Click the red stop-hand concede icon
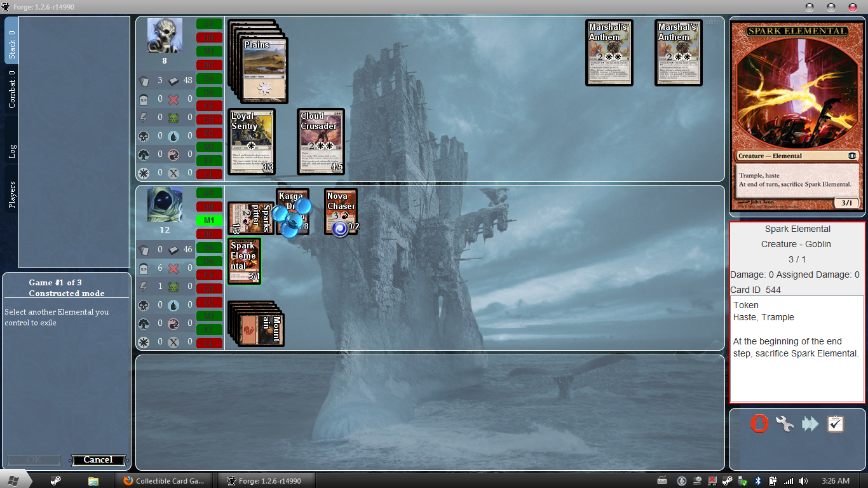This screenshot has width=868, height=488. click(759, 424)
